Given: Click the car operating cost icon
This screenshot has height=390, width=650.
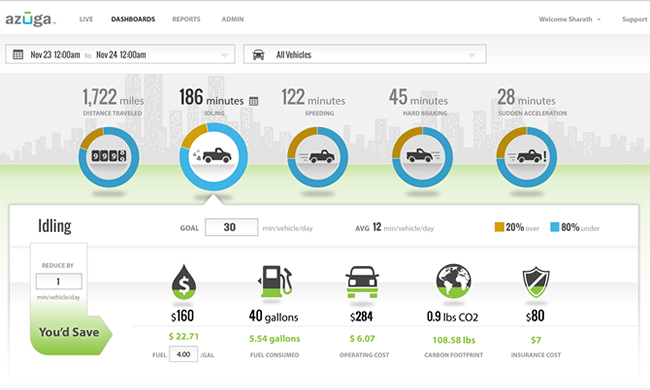Looking at the screenshot, I should coord(362,282).
